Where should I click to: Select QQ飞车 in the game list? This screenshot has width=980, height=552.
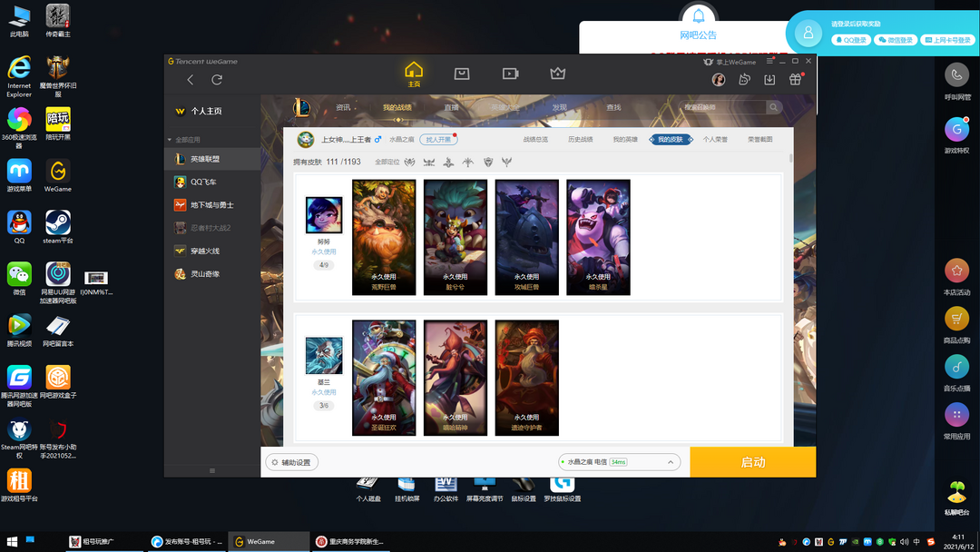point(212,182)
